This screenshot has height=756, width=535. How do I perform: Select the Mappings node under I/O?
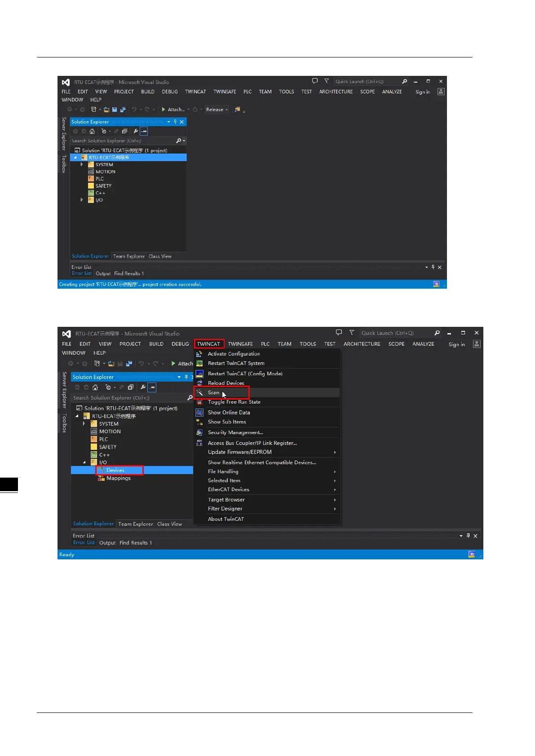(118, 478)
